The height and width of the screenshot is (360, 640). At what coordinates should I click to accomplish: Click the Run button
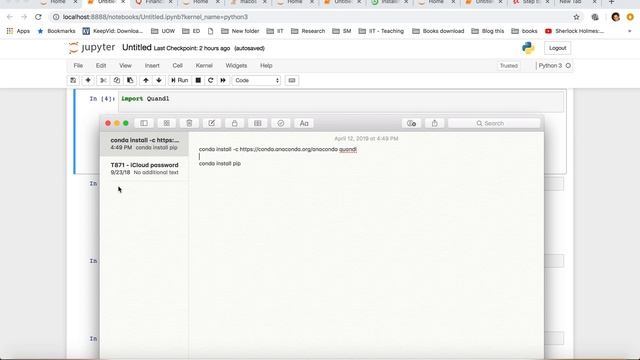point(180,80)
